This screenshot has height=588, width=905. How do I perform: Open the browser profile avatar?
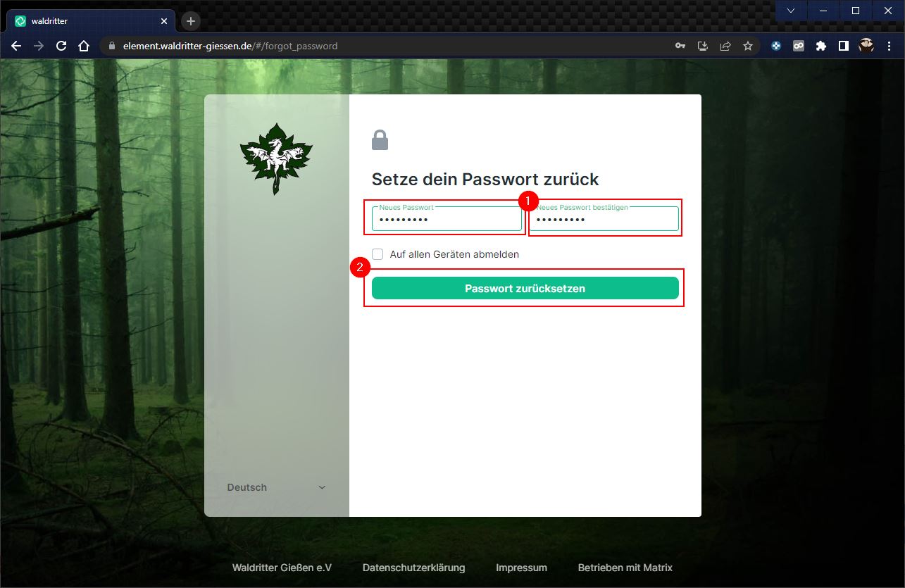coord(866,46)
